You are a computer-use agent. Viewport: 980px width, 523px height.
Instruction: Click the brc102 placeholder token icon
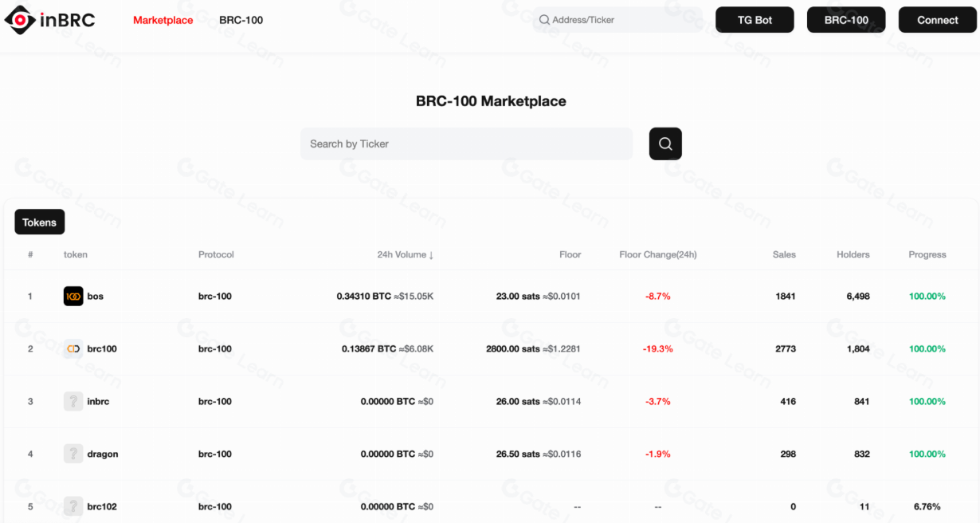[73, 506]
